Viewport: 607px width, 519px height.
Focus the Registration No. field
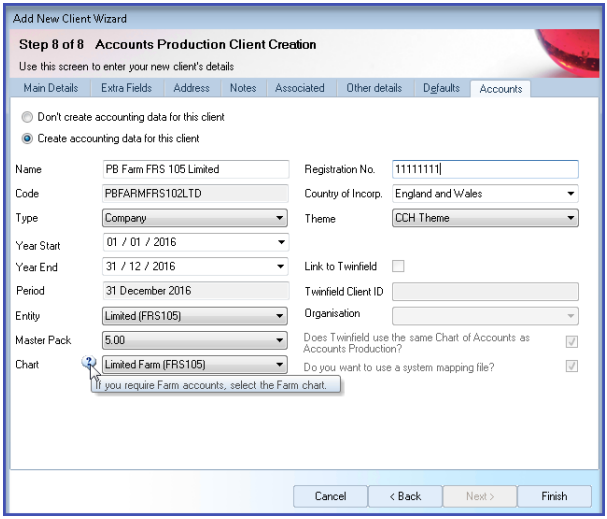pos(485,169)
